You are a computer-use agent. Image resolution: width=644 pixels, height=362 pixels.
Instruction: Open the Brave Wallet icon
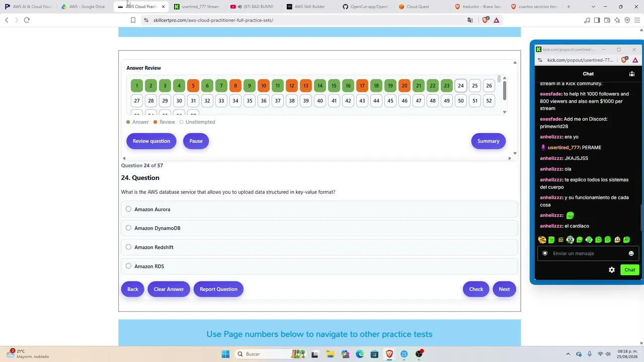tap(607, 20)
